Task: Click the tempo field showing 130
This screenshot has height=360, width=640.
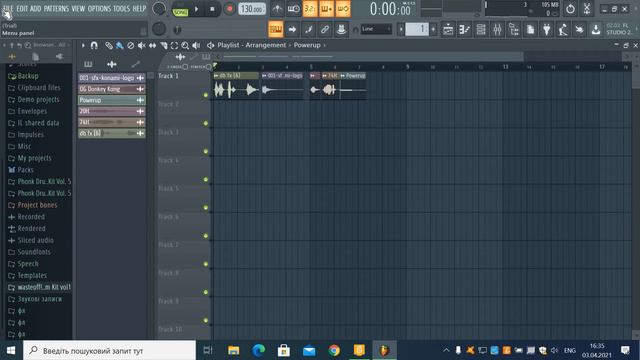Action: [251, 9]
